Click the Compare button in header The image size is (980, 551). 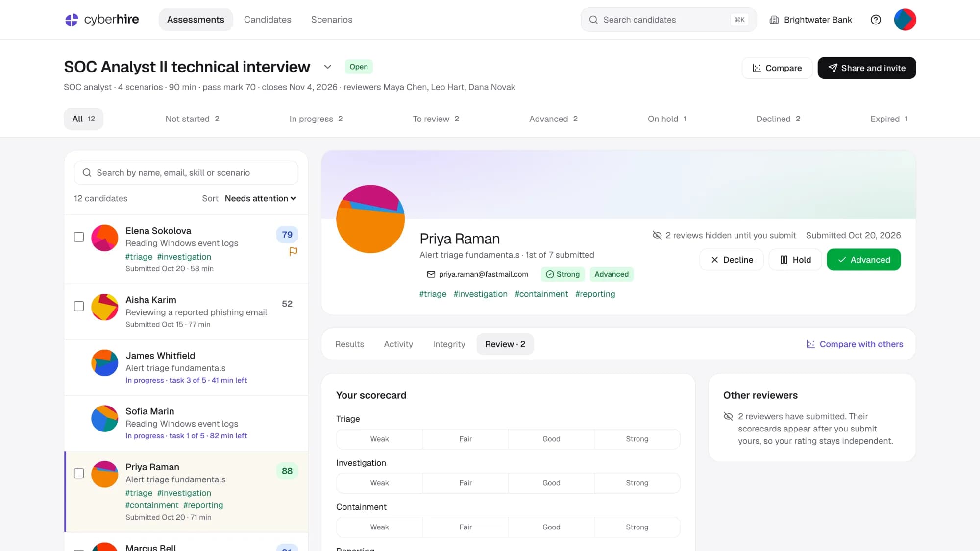coord(777,68)
